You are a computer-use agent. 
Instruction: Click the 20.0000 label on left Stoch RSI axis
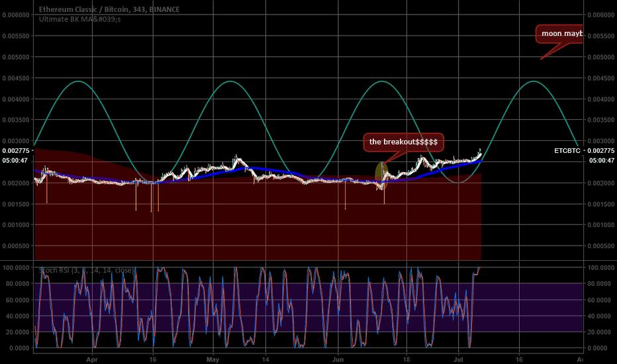pos(18,332)
